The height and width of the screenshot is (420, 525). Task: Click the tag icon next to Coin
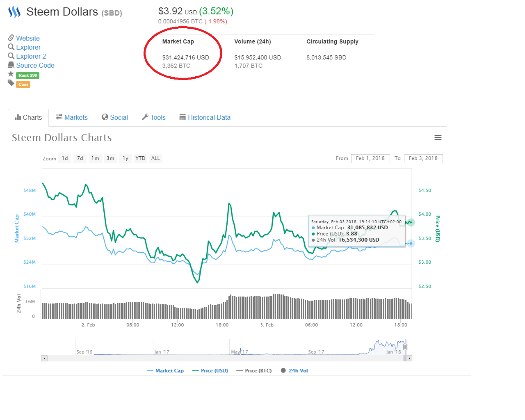point(11,83)
